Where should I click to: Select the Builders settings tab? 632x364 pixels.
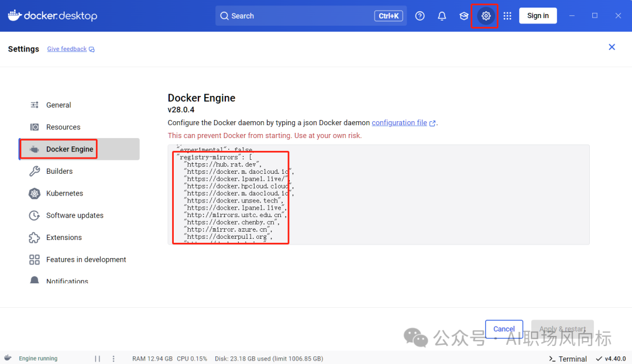80,171
